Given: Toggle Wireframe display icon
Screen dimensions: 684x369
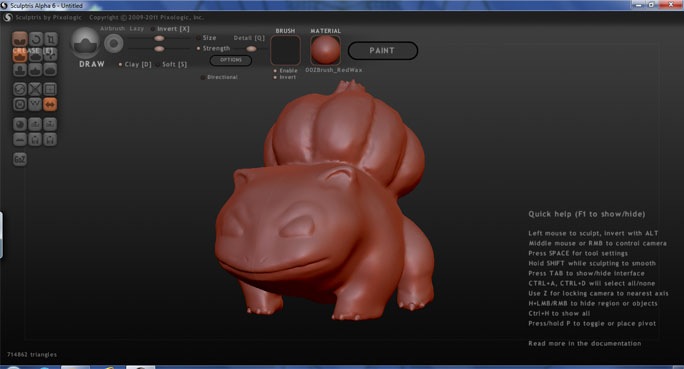Looking at the screenshot, I should pyautogui.click(x=35, y=104).
